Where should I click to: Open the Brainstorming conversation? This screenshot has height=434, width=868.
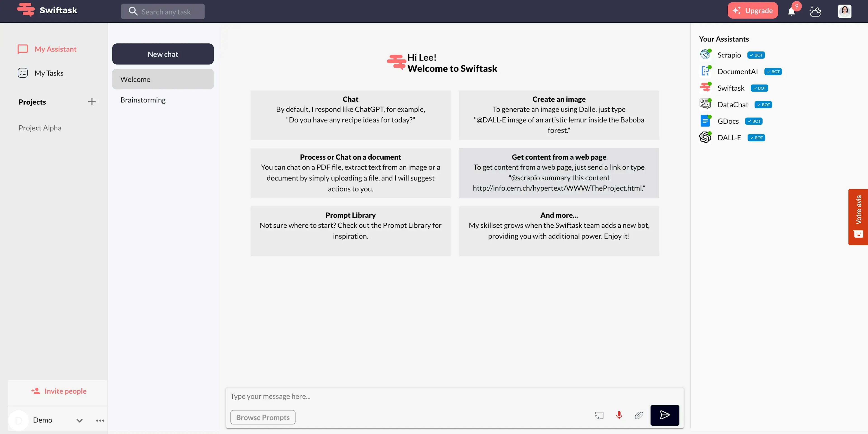143,100
